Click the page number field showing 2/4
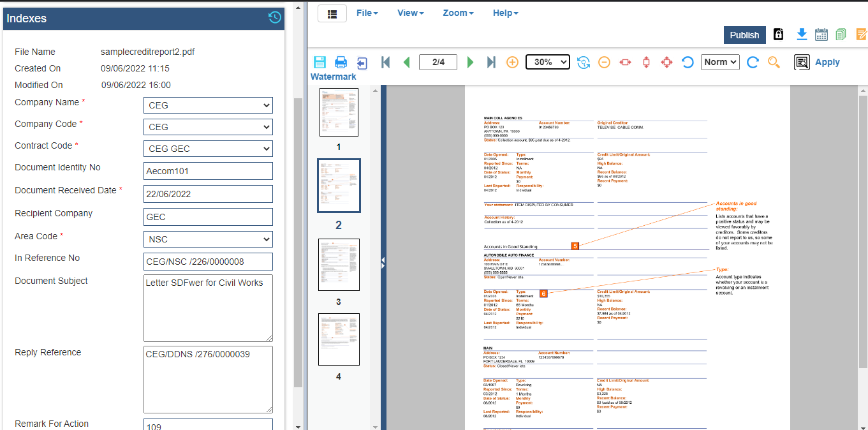The width and height of the screenshot is (868, 430). [x=438, y=62]
